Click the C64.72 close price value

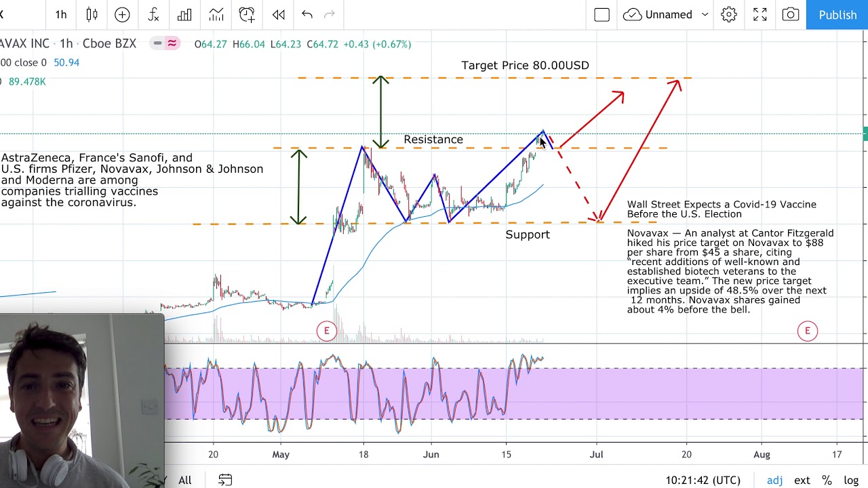pyautogui.click(x=322, y=44)
